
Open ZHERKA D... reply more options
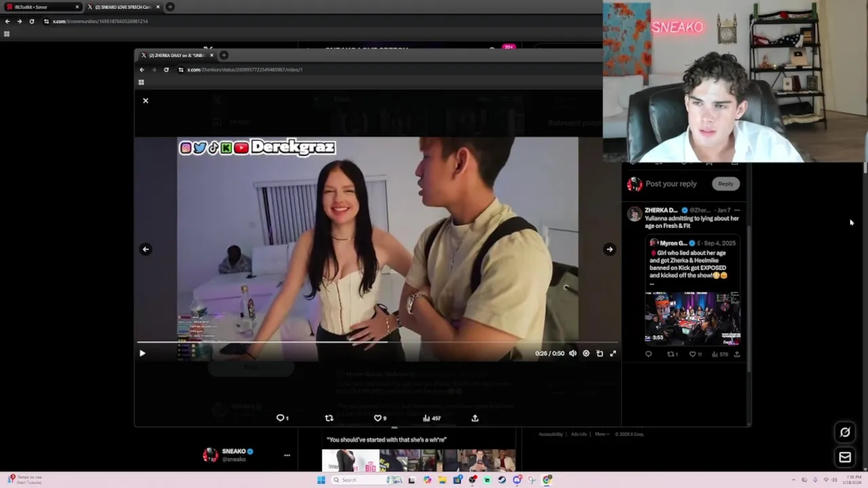coord(737,210)
